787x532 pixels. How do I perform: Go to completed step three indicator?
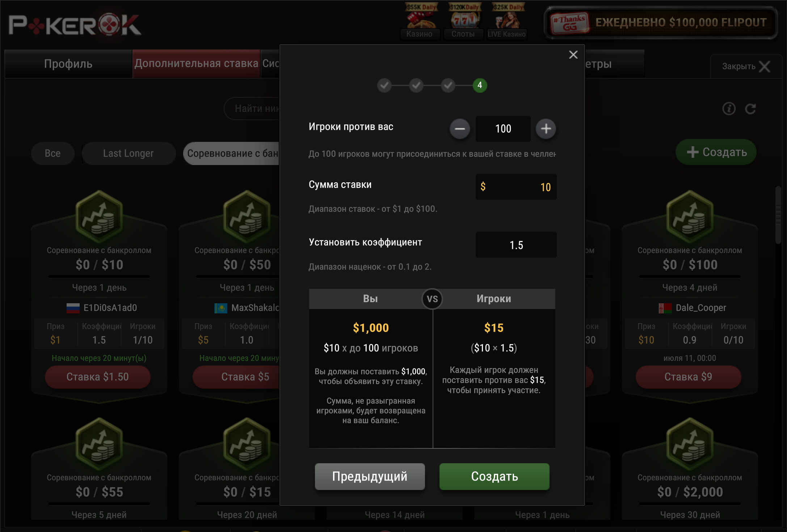pos(448,85)
